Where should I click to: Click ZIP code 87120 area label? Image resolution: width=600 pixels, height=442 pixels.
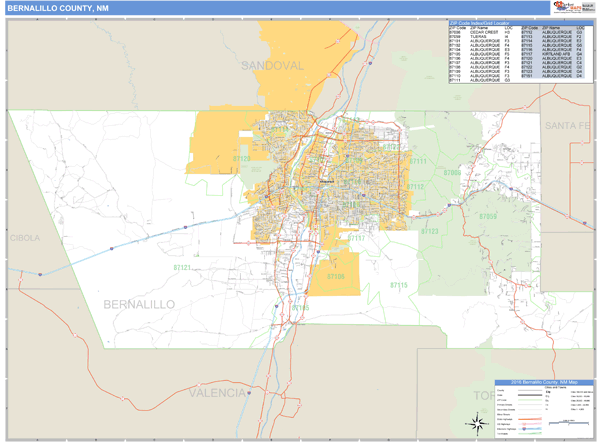coord(242,158)
